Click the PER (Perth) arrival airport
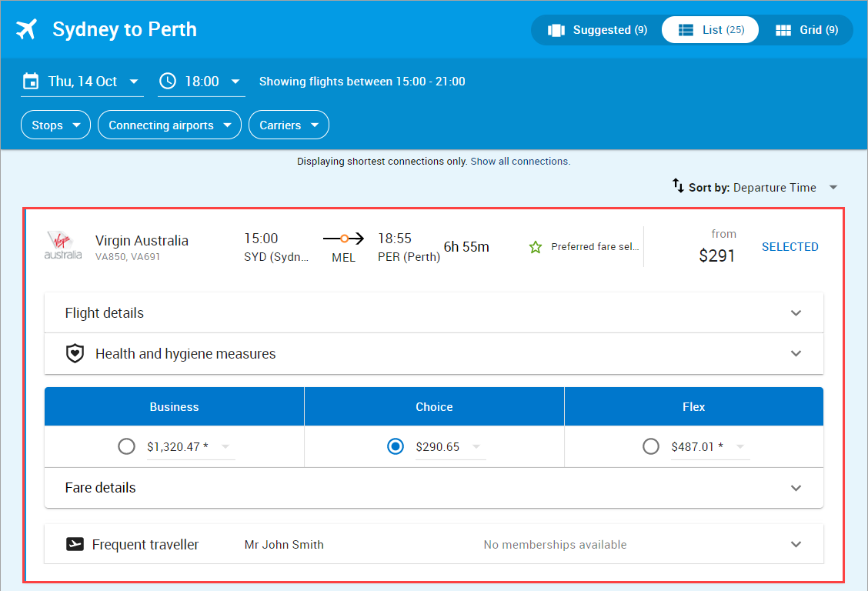The width and height of the screenshot is (868, 591). (409, 257)
